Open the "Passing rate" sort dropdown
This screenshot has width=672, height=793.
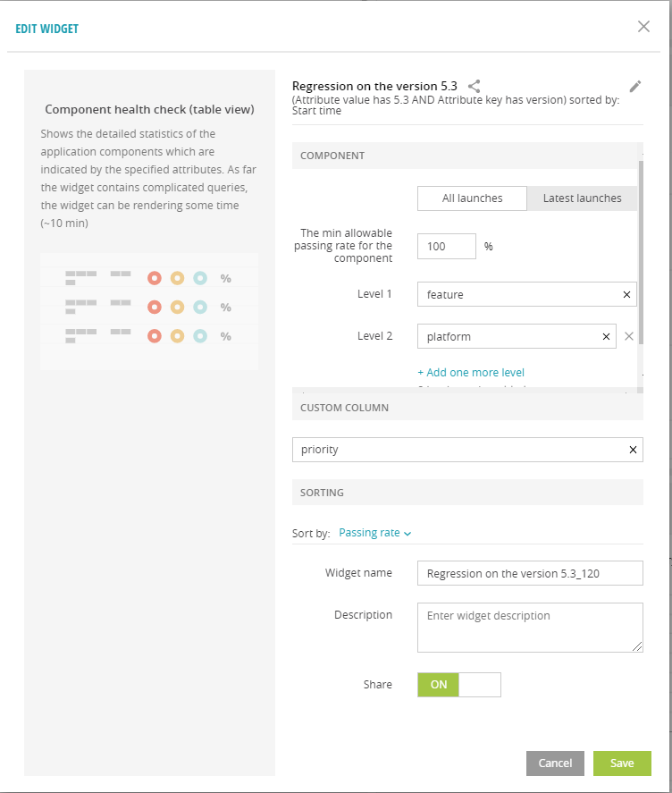pos(374,532)
